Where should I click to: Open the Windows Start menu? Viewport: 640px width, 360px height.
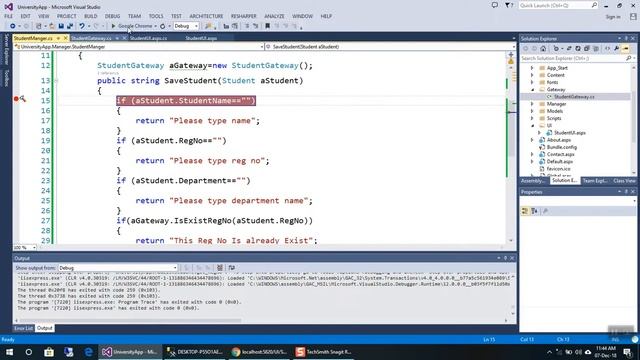pos(9,352)
